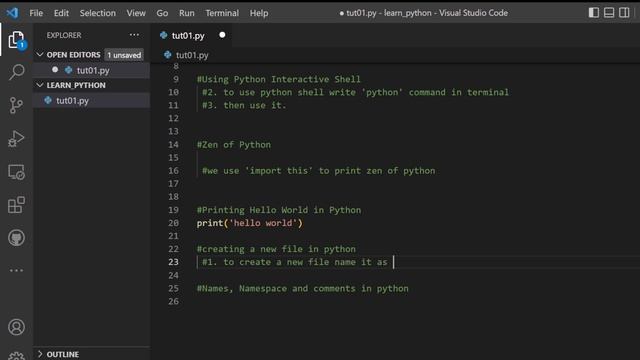Open the Go menu
Screen dimensions: 640x360
point(162,13)
